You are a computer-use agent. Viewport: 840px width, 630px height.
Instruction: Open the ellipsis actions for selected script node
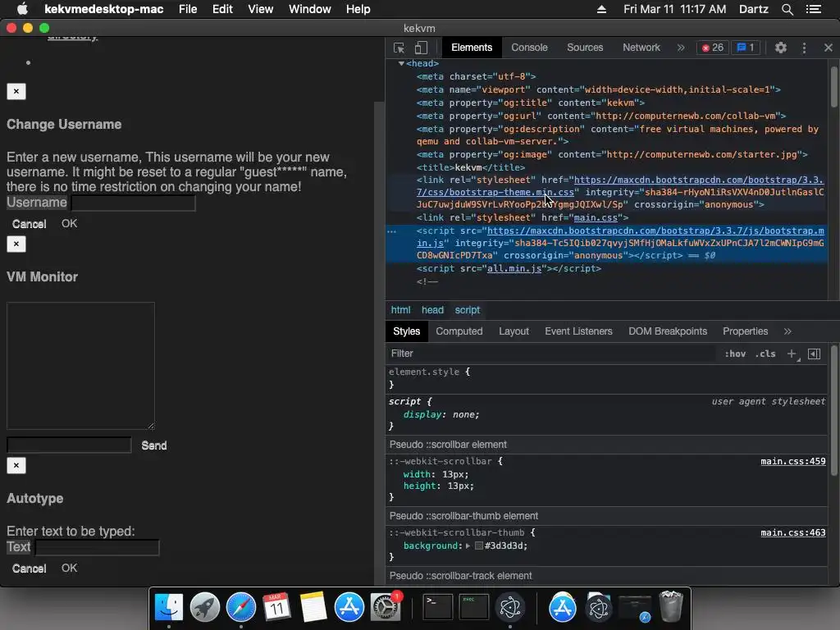[x=392, y=231]
